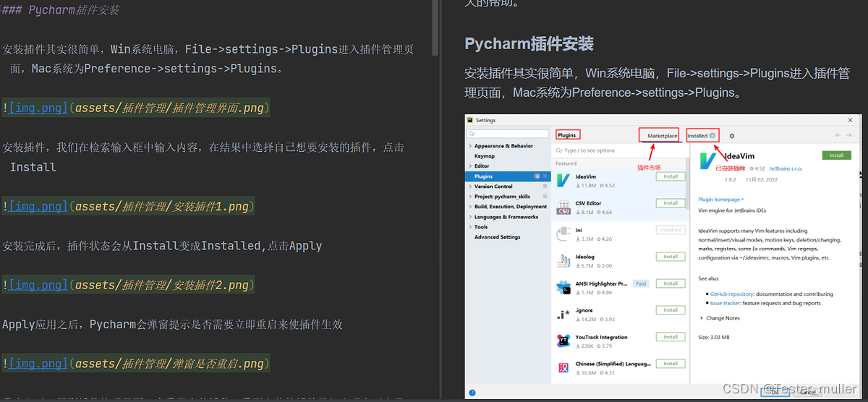Click the 'Vim engine for JetBrains IDEs' text

[733, 210]
